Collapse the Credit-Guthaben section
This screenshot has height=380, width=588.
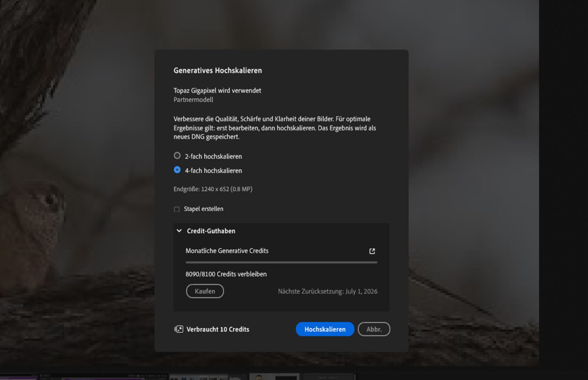[179, 231]
